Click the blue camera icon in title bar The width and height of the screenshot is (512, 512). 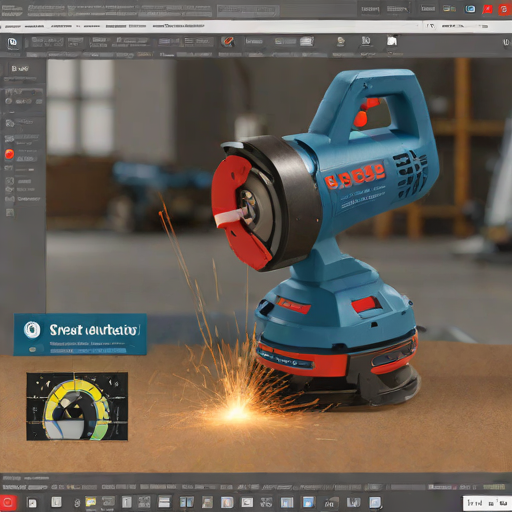tap(470, 9)
